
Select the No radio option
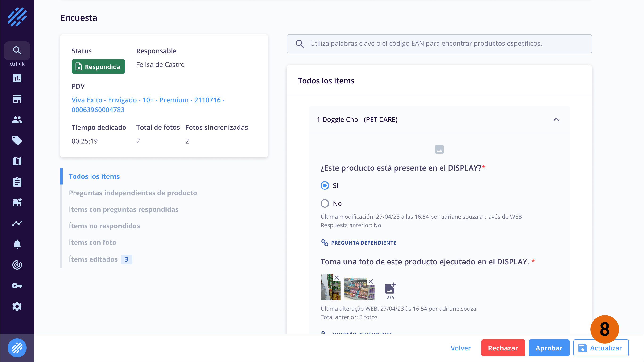(x=325, y=203)
